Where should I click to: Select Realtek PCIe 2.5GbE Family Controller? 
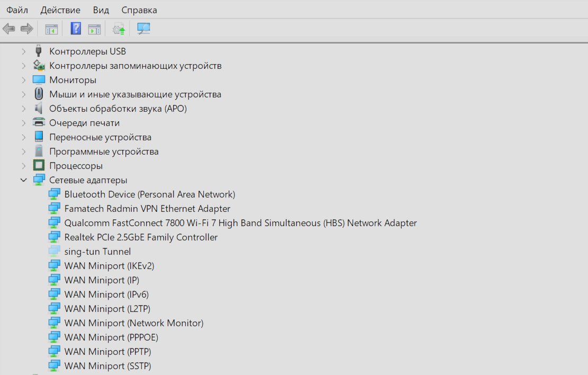pos(141,237)
